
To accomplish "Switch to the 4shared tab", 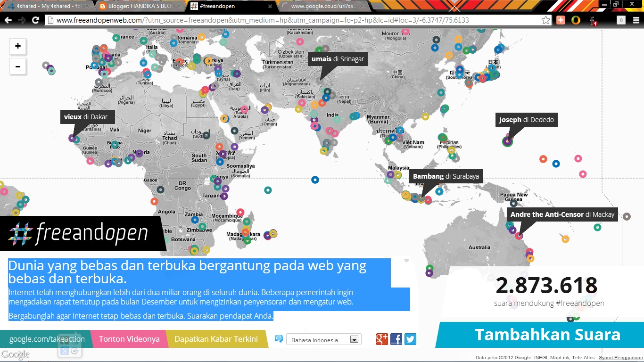I will 42,7.
